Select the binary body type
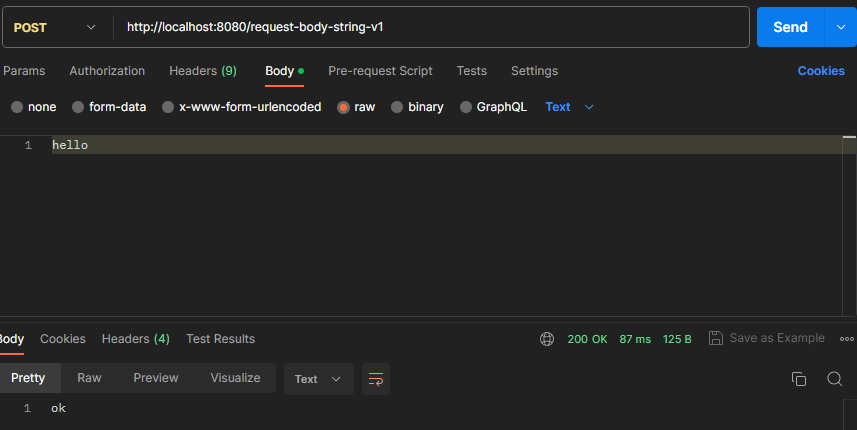The width and height of the screenshot is (857, 430). (397, 107)
